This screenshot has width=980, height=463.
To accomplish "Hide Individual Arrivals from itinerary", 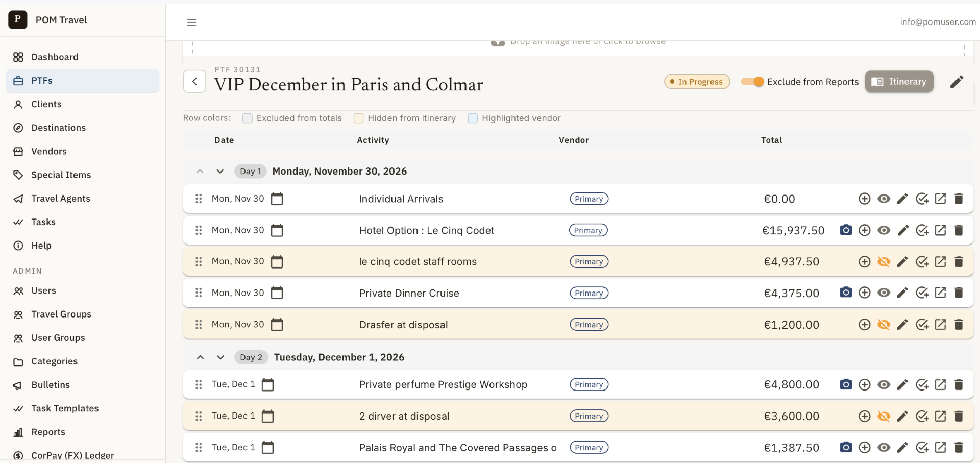I will click(884, 199).
